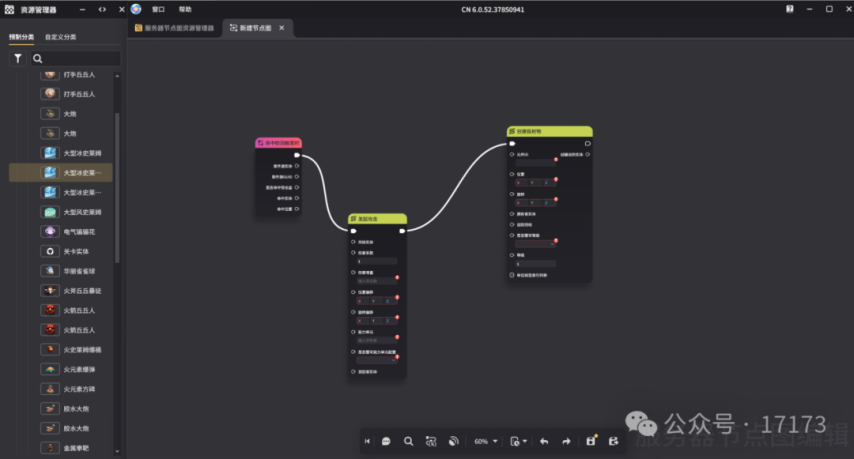This screenshot has height=459, width=854.
Task: Click the redo arrow in bottom toolbar
Action: tap(566, 441)
